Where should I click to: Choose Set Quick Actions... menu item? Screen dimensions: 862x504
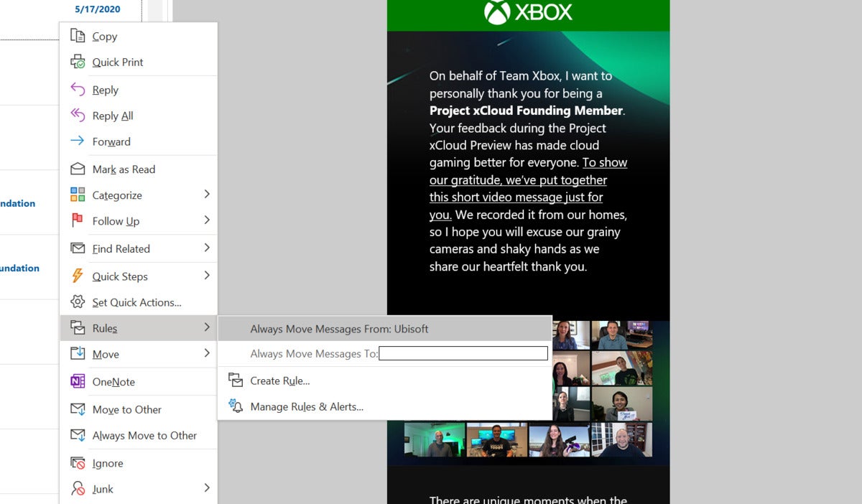(x=138, y=302)
